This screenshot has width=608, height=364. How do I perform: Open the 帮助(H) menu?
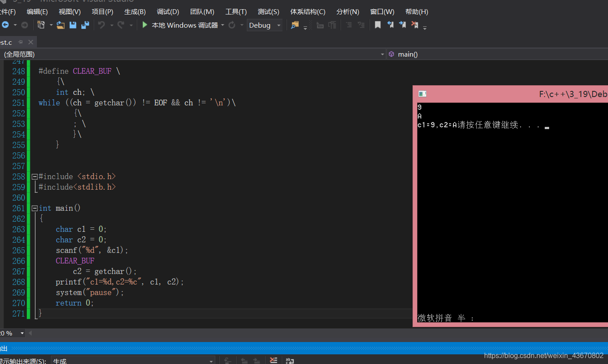[x=416, y=12]
